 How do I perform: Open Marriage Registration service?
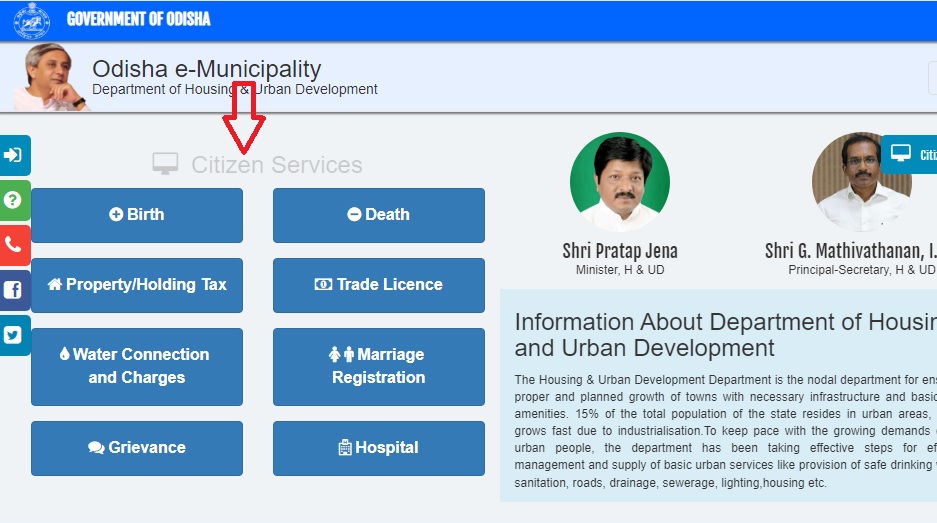click(378, 366)
